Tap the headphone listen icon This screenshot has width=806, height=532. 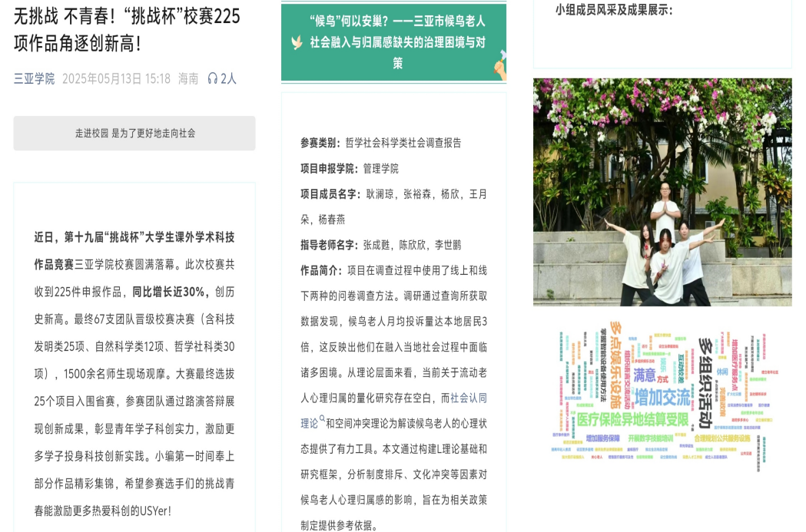click(212, 78)
